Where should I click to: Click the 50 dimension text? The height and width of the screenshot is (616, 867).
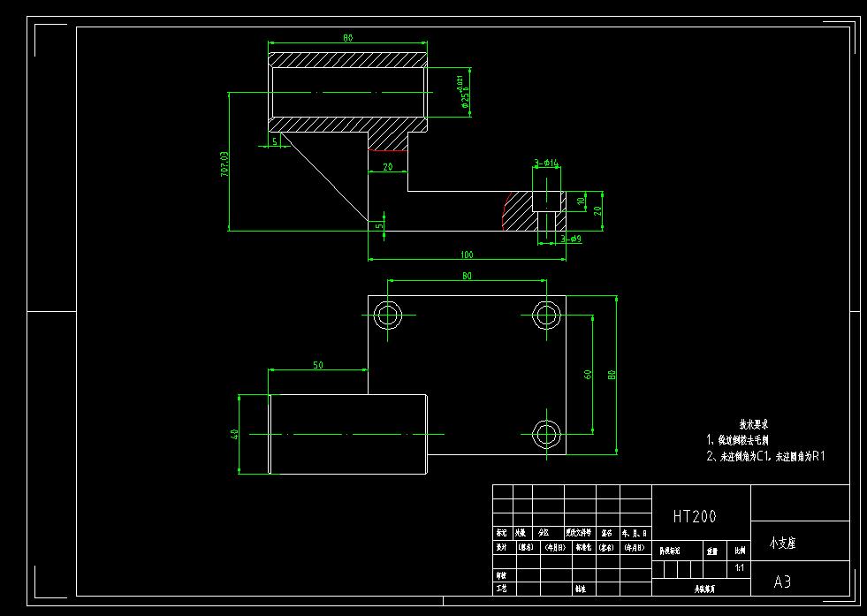pos(318,365)
